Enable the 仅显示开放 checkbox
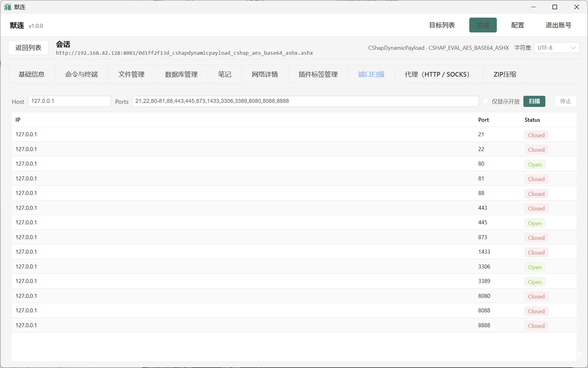Screen dimensions: 588x368 pos(485,101)
